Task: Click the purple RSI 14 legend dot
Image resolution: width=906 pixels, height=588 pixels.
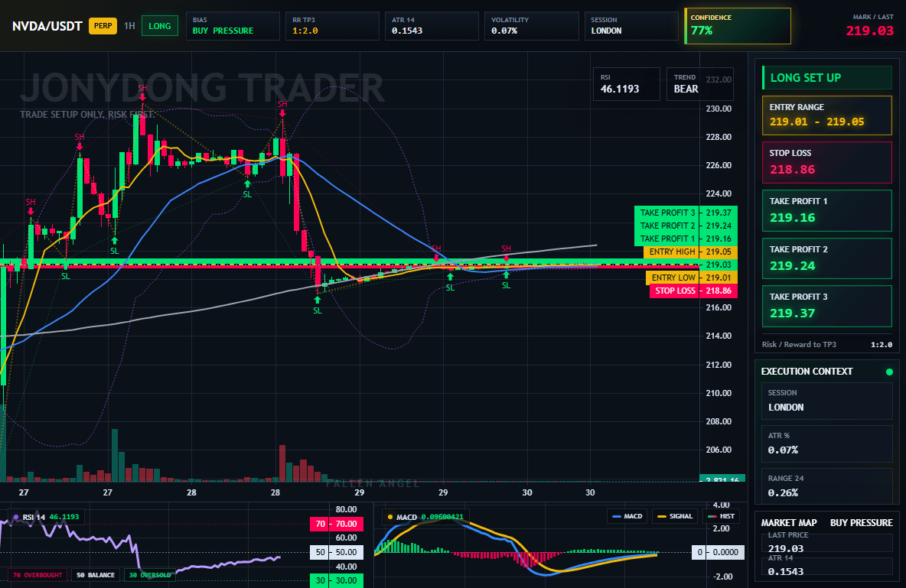Action: pyautogui.click(x=15, y=517)
